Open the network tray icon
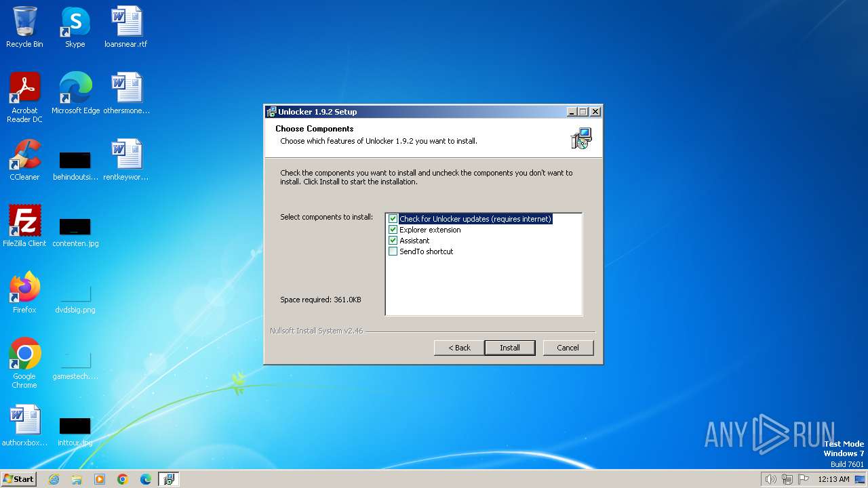Screen dimensions: 868x488 787,479
